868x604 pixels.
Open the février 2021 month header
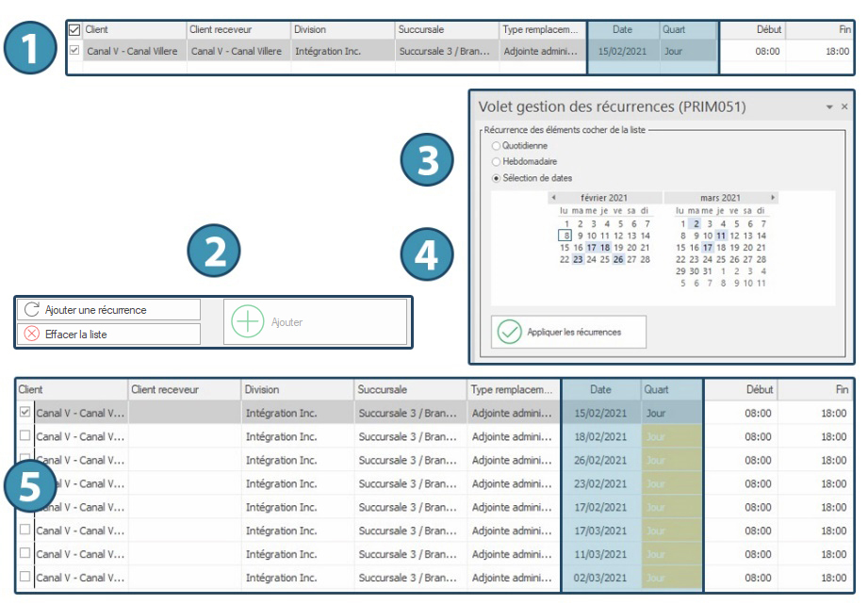pos(604,198)
